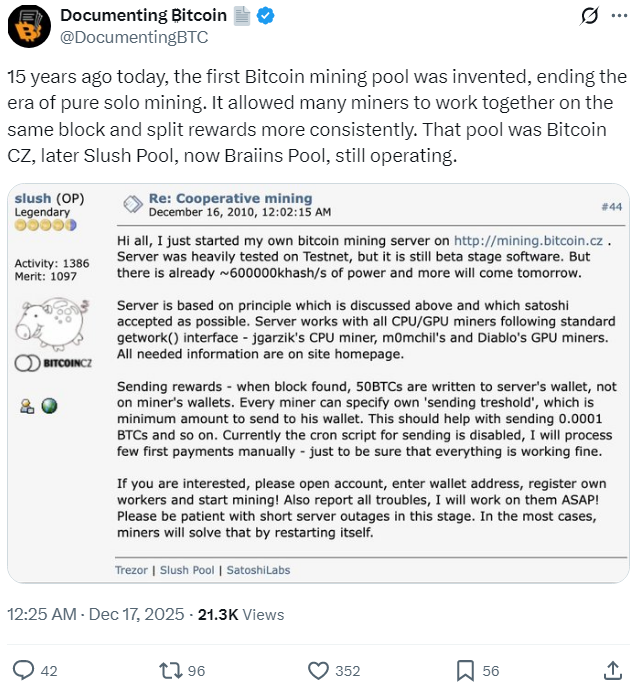Viewport: 633px width, 683px height.
Task: Open the more options ellipsis menu
Action: (x=619, y=17)
